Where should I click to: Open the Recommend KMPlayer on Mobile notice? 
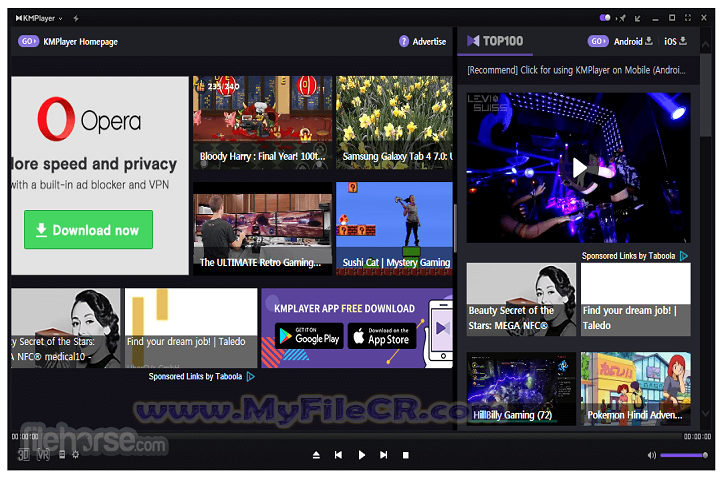point(576,70)
